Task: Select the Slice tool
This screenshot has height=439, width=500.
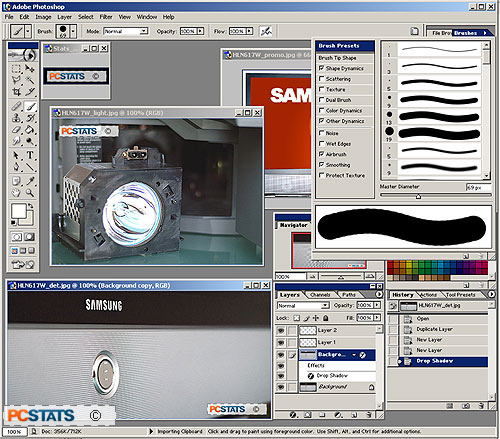Action: coord(30,91)
